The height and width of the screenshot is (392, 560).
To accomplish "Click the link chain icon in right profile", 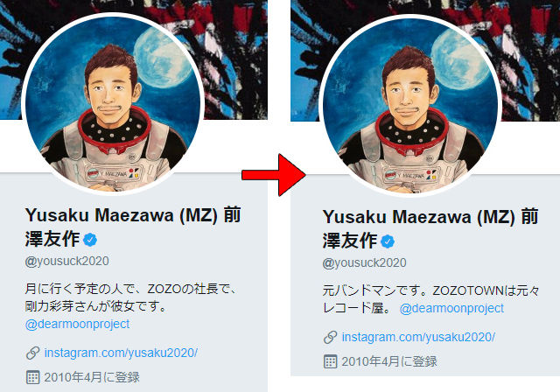I will pos(331,338).
